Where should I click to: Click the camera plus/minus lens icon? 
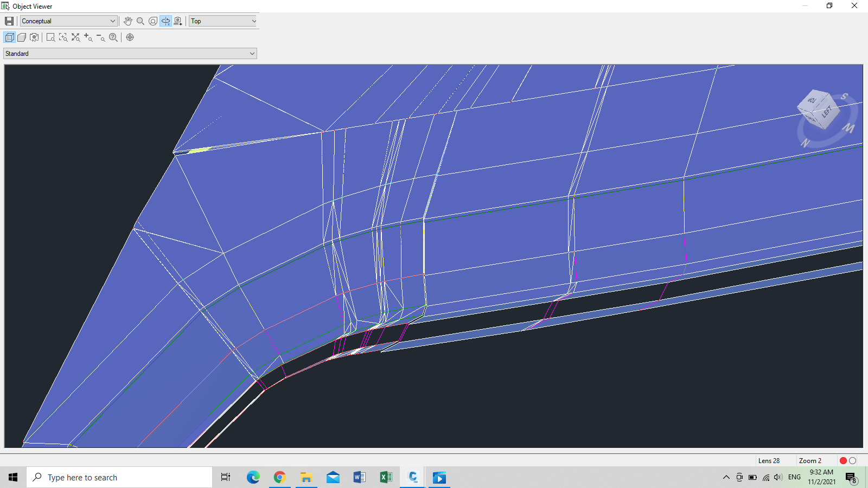click(34, 37)
